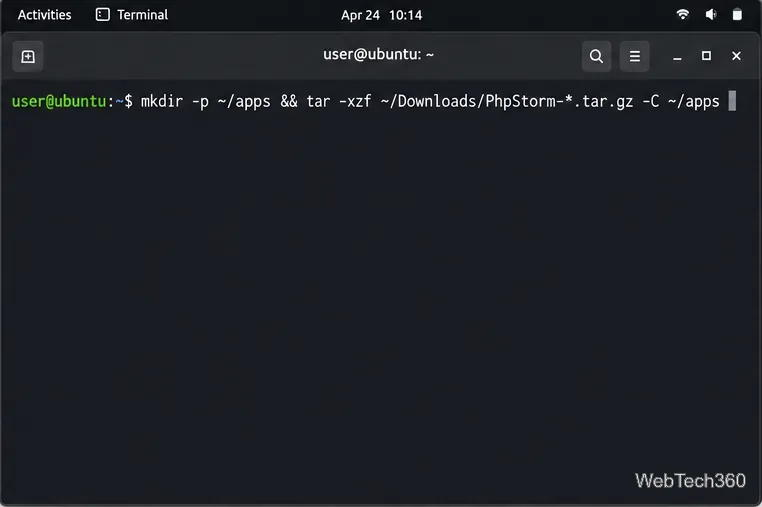This screenshot has width=762, height=507.
Task: Open the Activities overview
Action: pyautogui.click(x=44, y=15)
